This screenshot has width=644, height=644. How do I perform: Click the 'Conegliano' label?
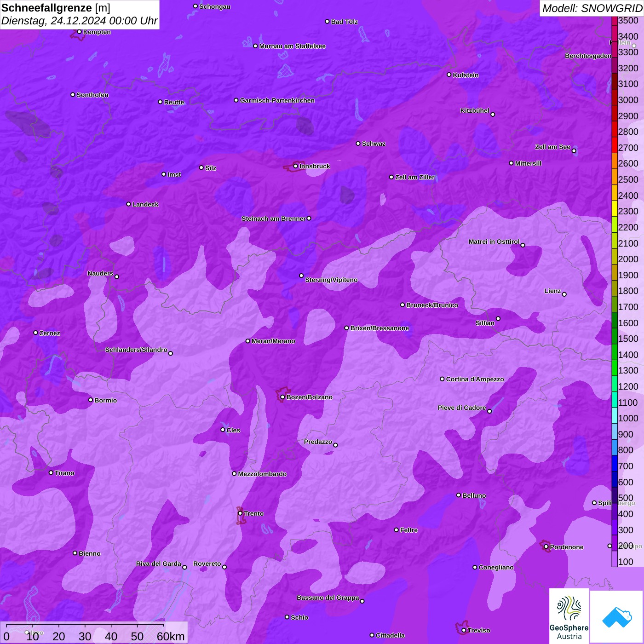point(496,567)
